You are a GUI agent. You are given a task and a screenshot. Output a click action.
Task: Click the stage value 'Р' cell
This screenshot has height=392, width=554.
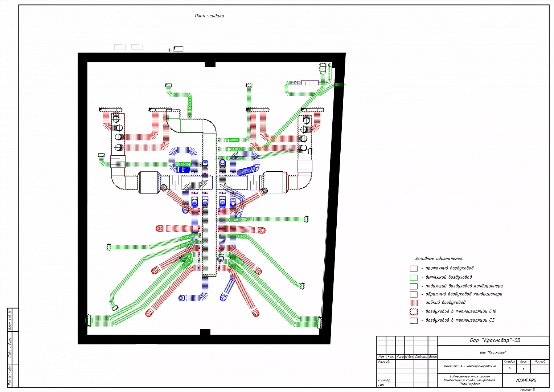pos(509,369)
